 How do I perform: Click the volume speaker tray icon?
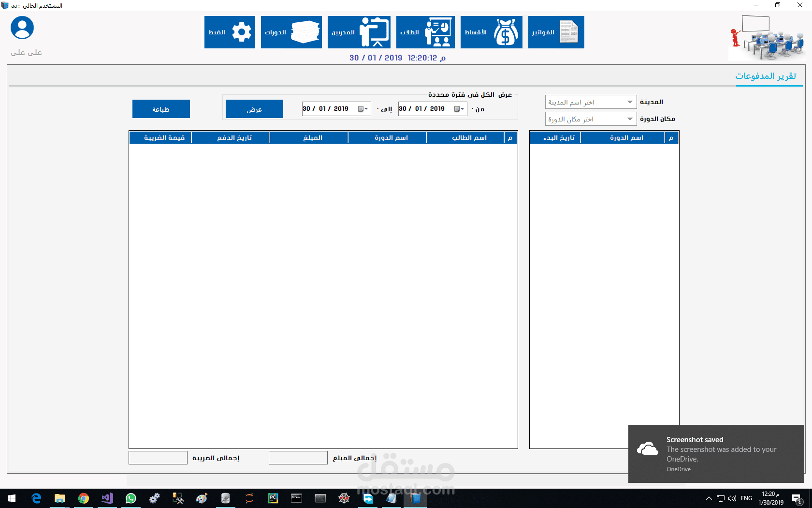732,498
